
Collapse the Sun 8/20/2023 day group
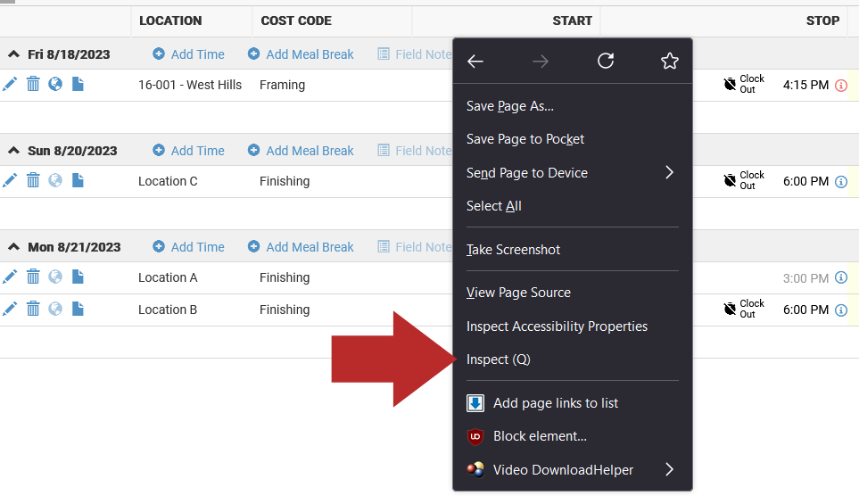[14, 151]
